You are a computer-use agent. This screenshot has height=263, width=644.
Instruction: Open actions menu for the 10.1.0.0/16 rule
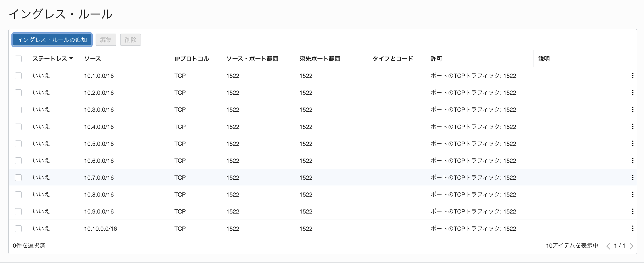633,76
